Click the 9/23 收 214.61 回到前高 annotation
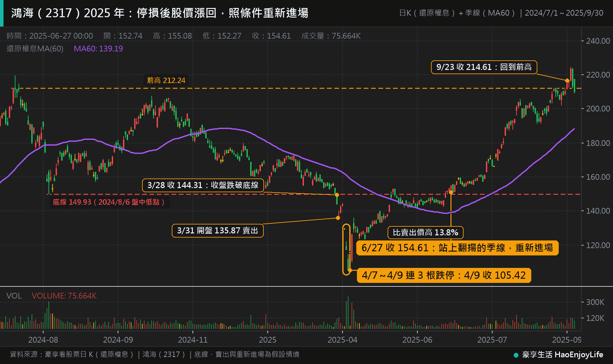Screen dimensions: 613x364 pyautogui.click(x=484, y=67)
